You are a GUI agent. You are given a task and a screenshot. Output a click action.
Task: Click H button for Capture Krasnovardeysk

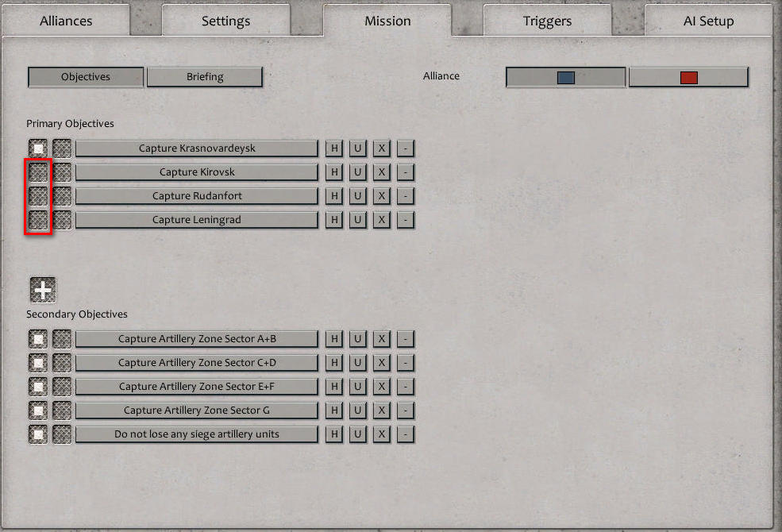click(334, 148)
